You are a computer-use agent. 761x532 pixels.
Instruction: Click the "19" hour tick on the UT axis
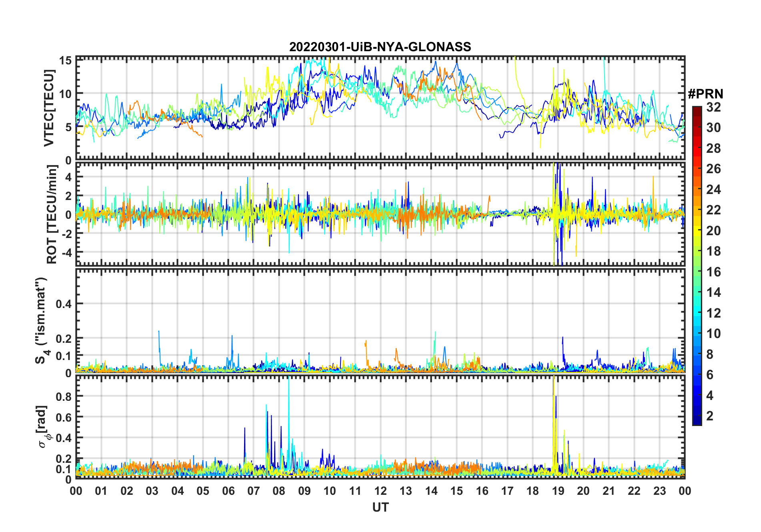(558, 491)
